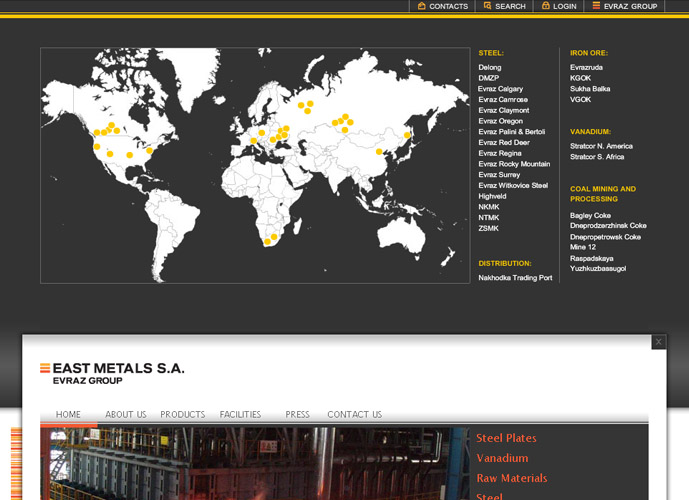Click Evraz Calgary in the Steel list
The image size is (689, 500).
point(500,89)
